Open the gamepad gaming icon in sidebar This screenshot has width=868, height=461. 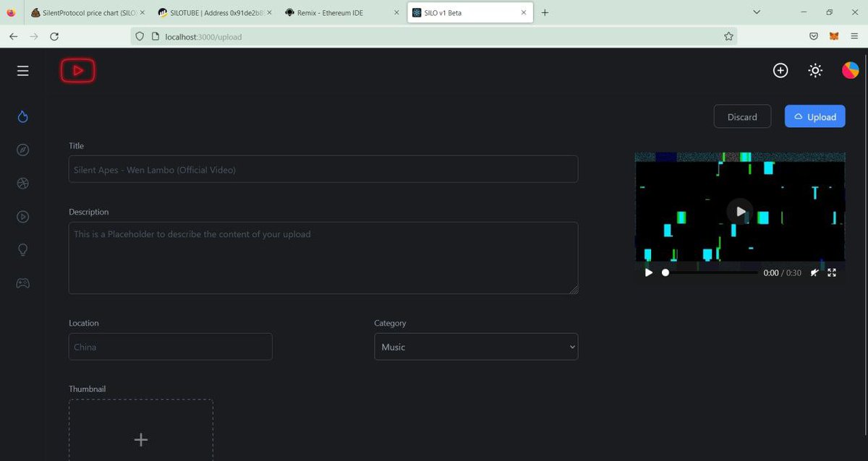point(23,283)
